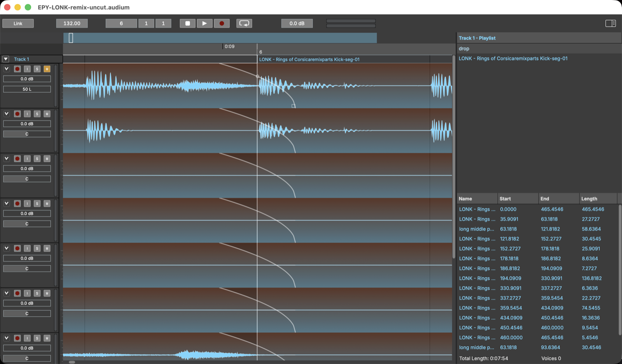Click the Stop transport button

click(187, 23)
